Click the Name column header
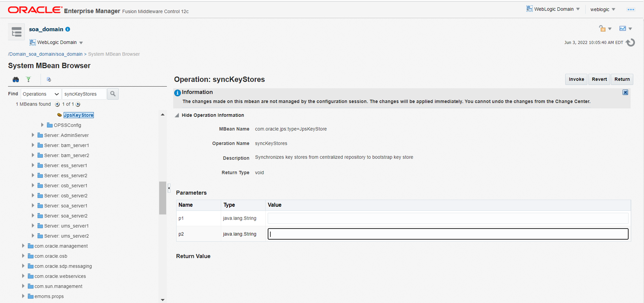Viewport: 644px width, 303px height. click(198, 205)
